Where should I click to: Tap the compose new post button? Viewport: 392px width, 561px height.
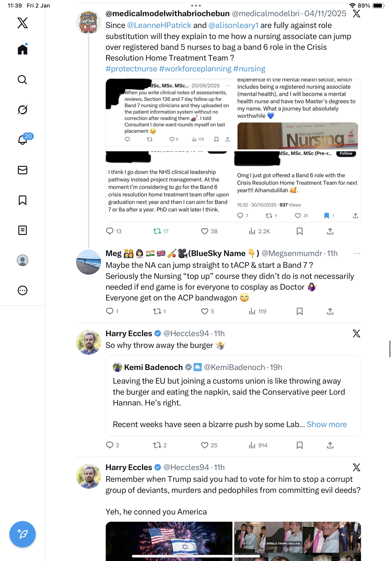pyautogui.click(x=23, y=534)
